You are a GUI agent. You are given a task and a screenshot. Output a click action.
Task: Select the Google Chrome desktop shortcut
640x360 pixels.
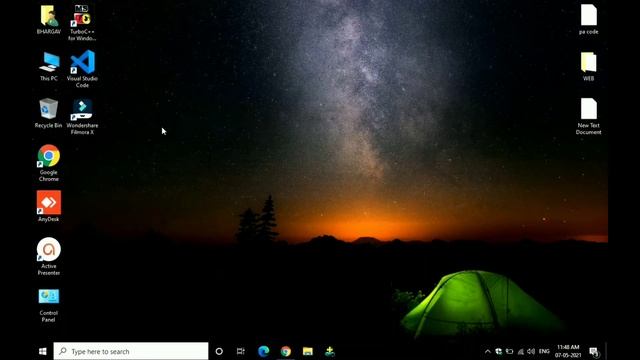tap(49, 163)
